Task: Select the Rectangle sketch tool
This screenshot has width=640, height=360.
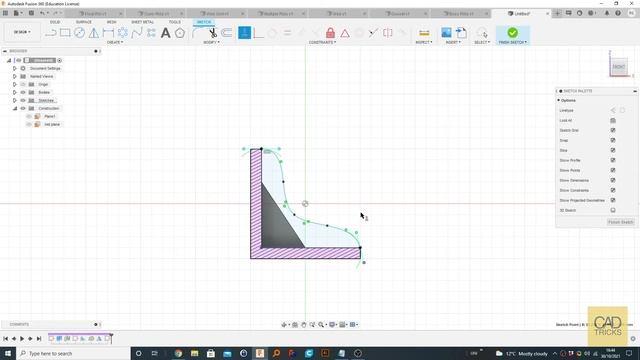Action: click(65, 33)
